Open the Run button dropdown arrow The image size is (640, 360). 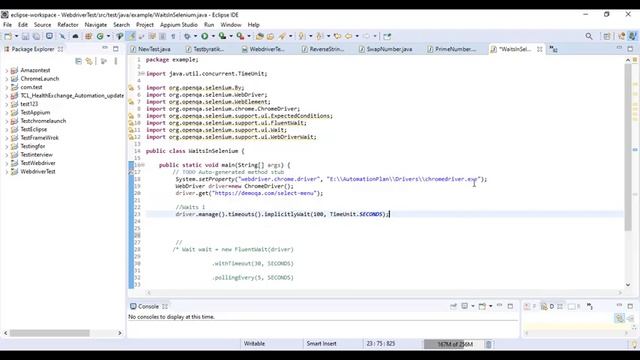coord(213,36)
